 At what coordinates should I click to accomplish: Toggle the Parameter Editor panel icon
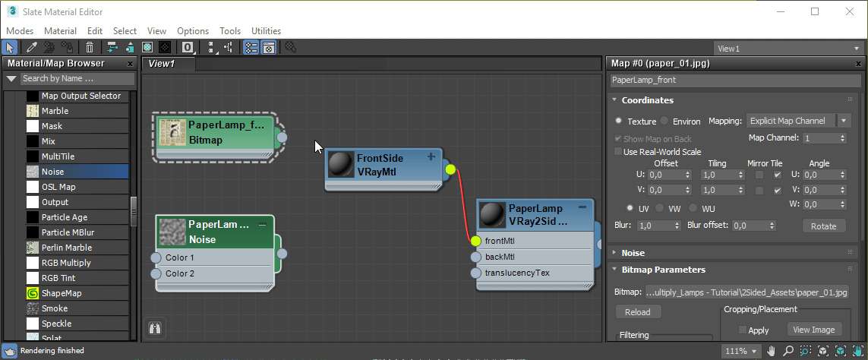[x=268, y=48]
